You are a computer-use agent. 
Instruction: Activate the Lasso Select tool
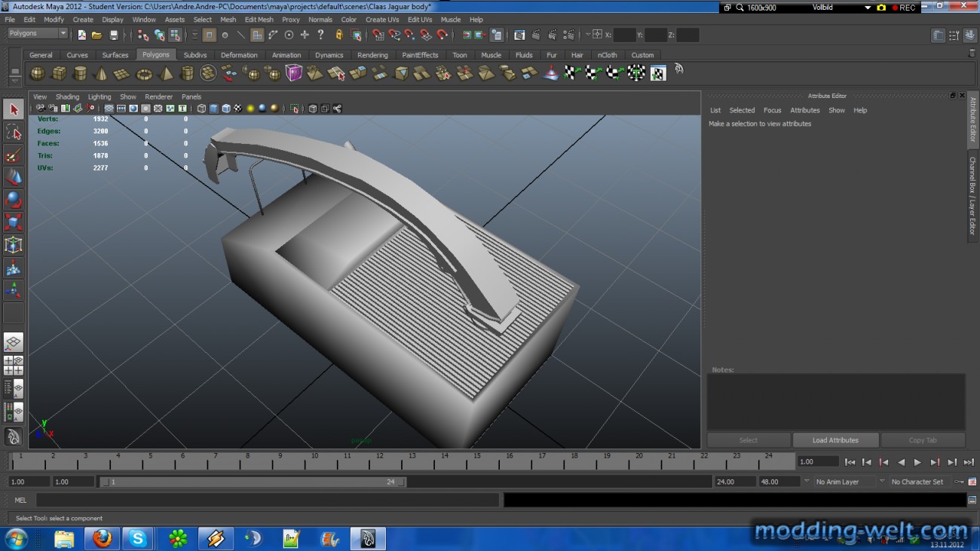[14, 133]
